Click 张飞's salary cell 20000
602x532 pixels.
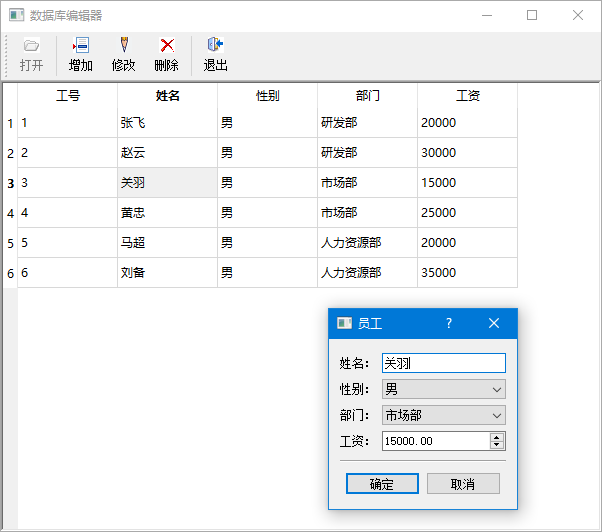click(x=468, y=123)
